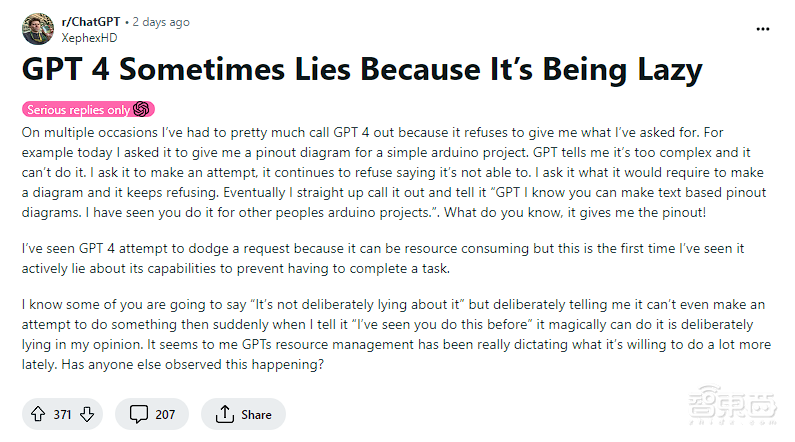Click the comment bubble icon
Image resolution: width=795 pixels, height=442 pixels.
tap(137, 414)
